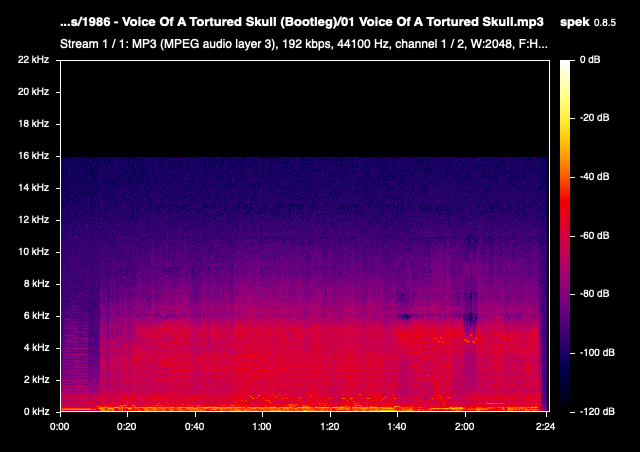Click the '14 kHz' frequency axis label
The height and width of the screenshot is (452, 640).
(x=33, y=188)
